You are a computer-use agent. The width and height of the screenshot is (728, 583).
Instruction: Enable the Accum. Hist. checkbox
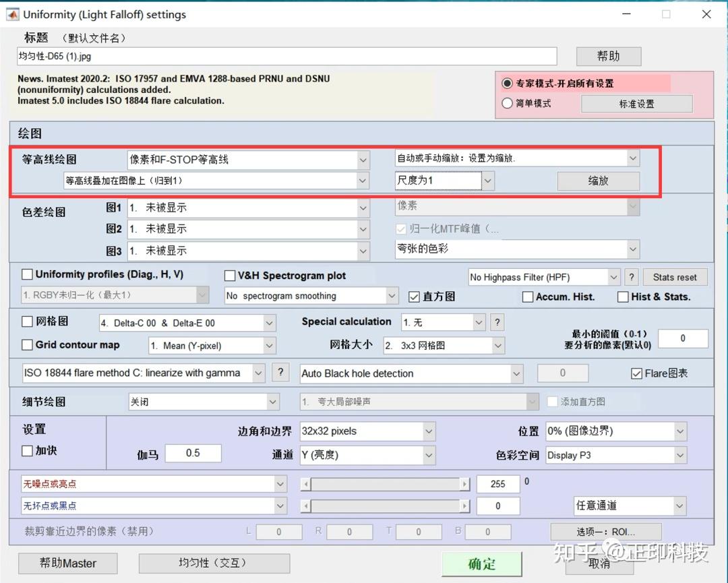[x=528, y=297]
